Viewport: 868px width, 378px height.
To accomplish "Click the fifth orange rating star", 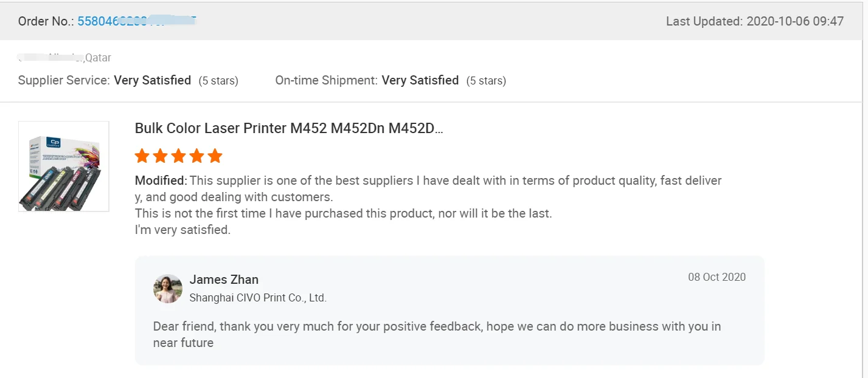I will 215,156.
